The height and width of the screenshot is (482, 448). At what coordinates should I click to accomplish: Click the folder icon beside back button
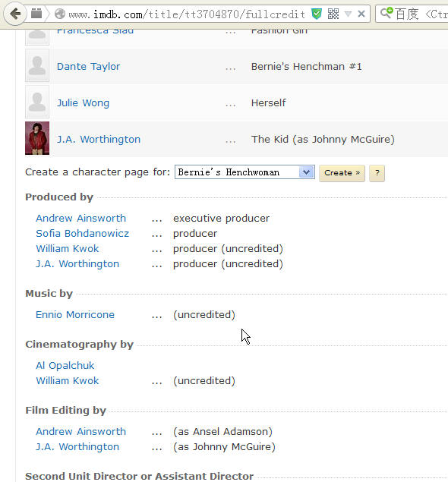(x=36, y=14)
